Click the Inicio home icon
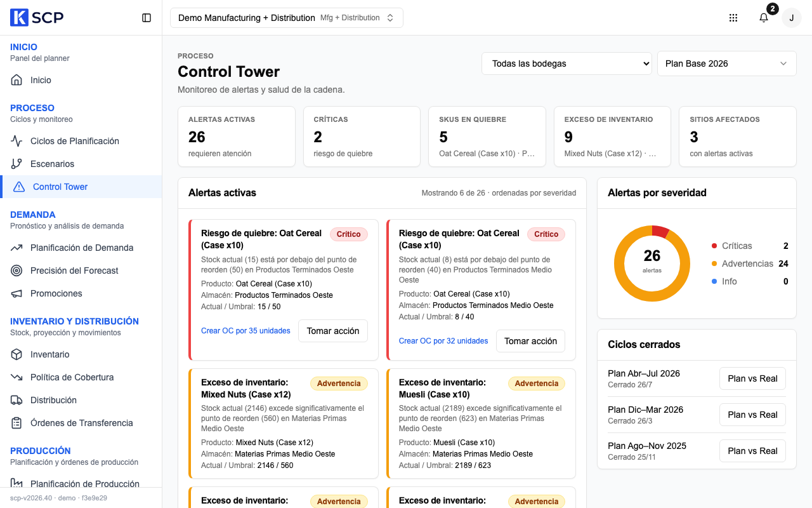Image resolution: width=812 pixels, height=508 pixels. pos(16,80)
